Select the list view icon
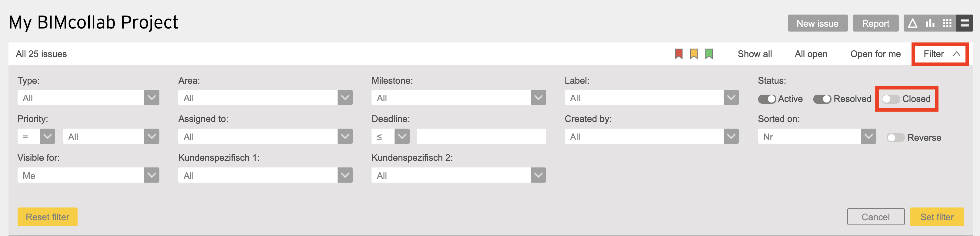 pyautogui.click(x=965, y=23)
